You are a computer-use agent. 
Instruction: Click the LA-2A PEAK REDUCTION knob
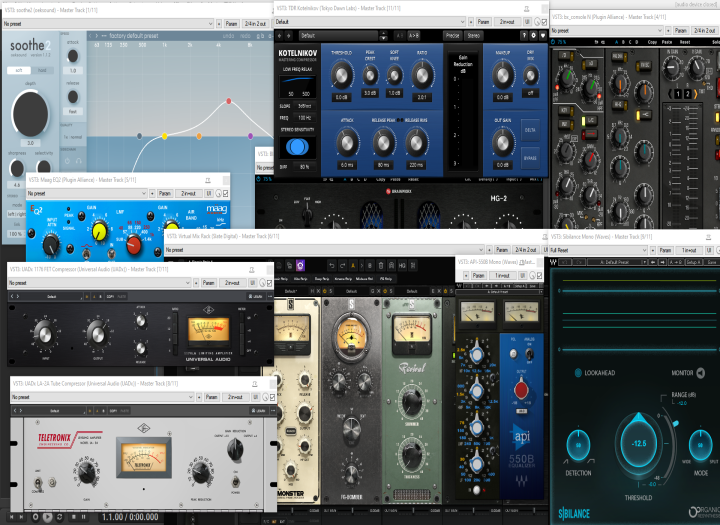pyautogui.click(x=201, y=471)
